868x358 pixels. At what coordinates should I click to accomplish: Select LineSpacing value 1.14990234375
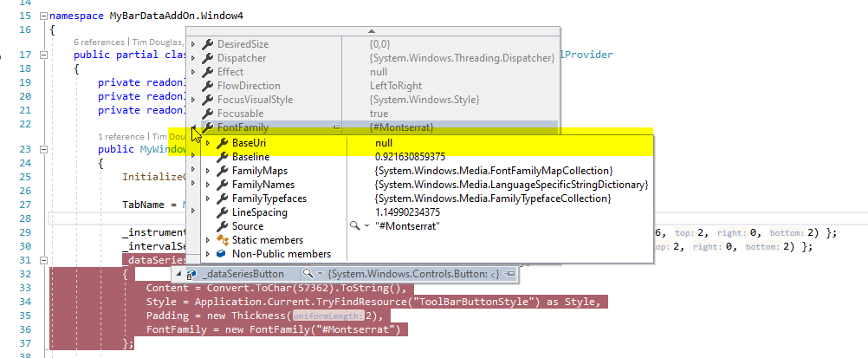[407, 212]
